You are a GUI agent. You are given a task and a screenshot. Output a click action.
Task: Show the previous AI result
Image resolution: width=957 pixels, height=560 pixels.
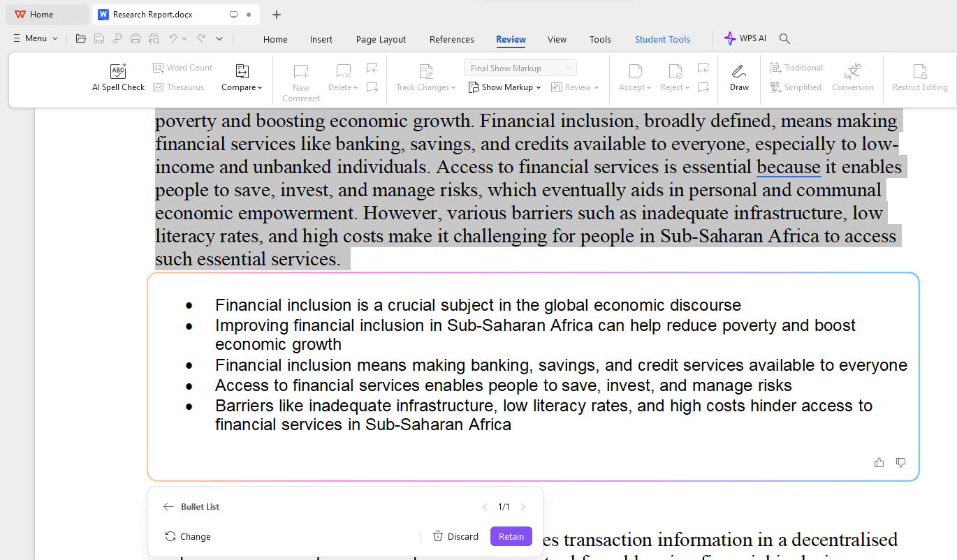(485, 507)
